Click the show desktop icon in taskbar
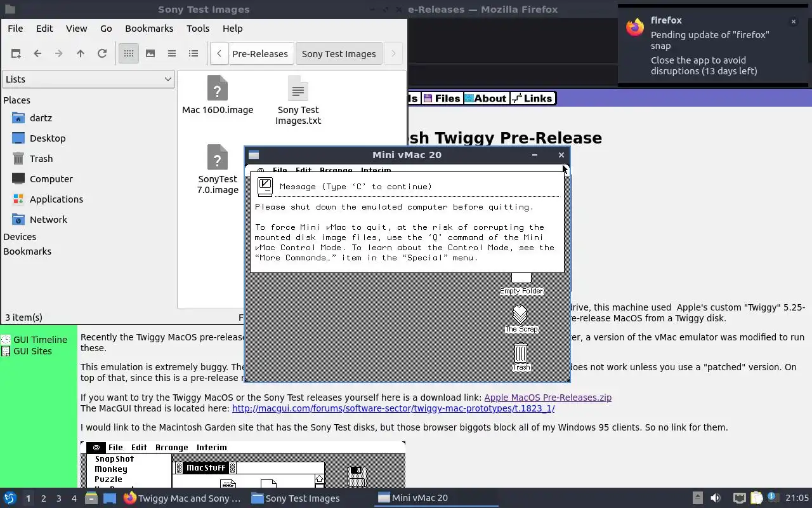 pyautogui.click(x=110, y=498)
